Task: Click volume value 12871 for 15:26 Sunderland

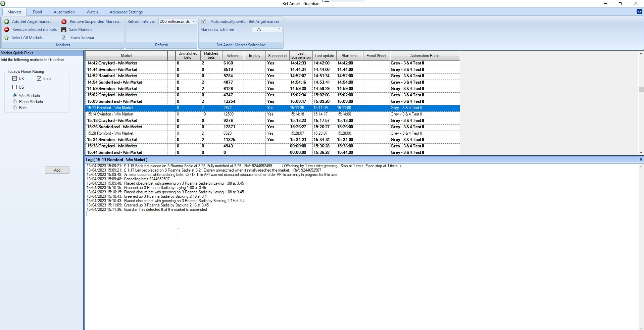Action: (229, 127)
